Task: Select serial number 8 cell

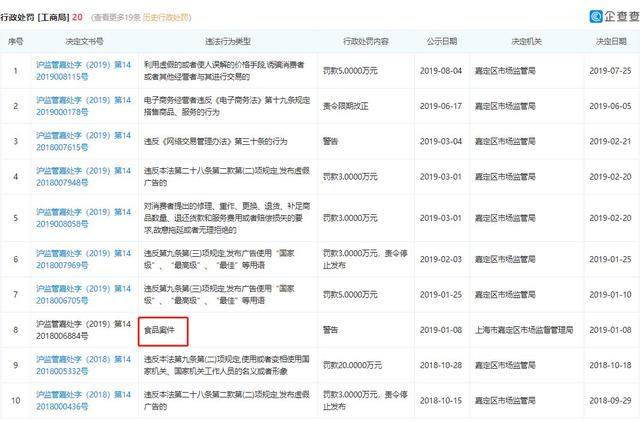Action: point(16,330)
